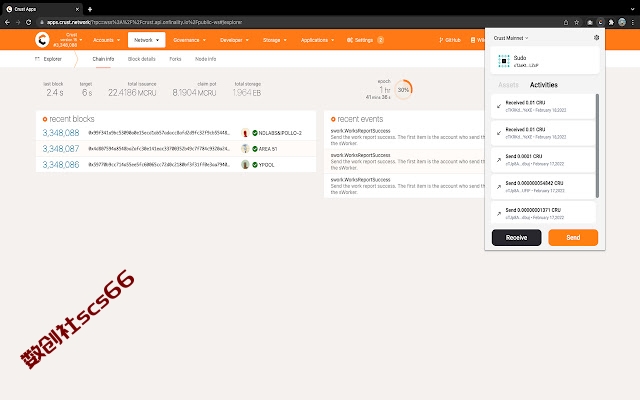Open the Chrome three-dot menu
Screen dimensions: 640x400
point(633,22)
